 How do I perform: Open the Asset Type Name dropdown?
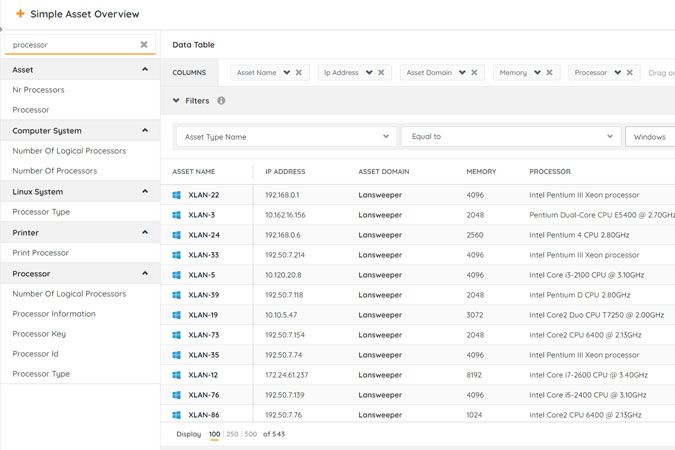tap(387, 137)
